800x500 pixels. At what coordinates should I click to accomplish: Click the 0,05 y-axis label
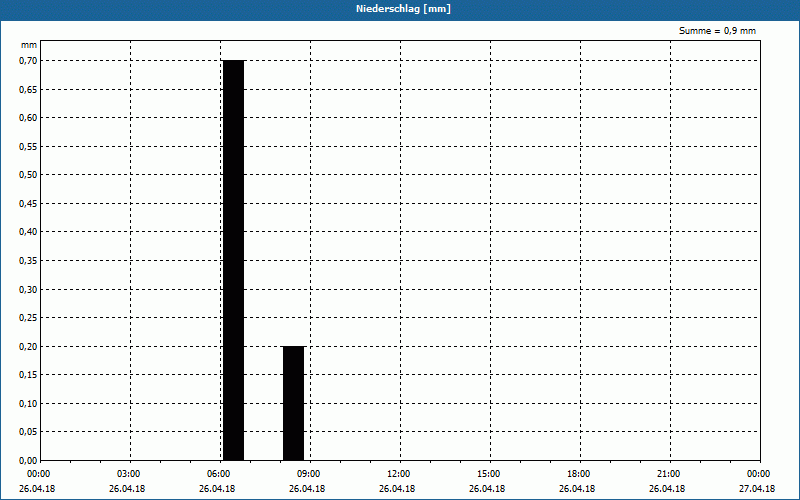[x=28, y=432]
